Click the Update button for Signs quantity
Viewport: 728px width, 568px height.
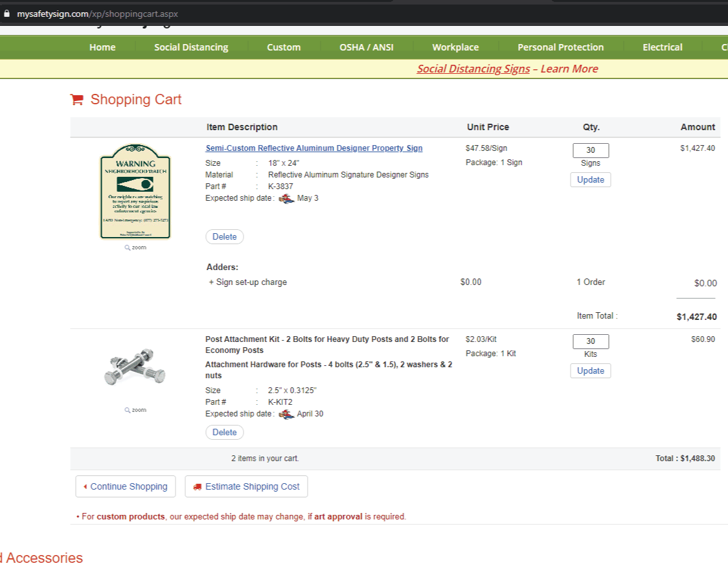coord(590,179)
